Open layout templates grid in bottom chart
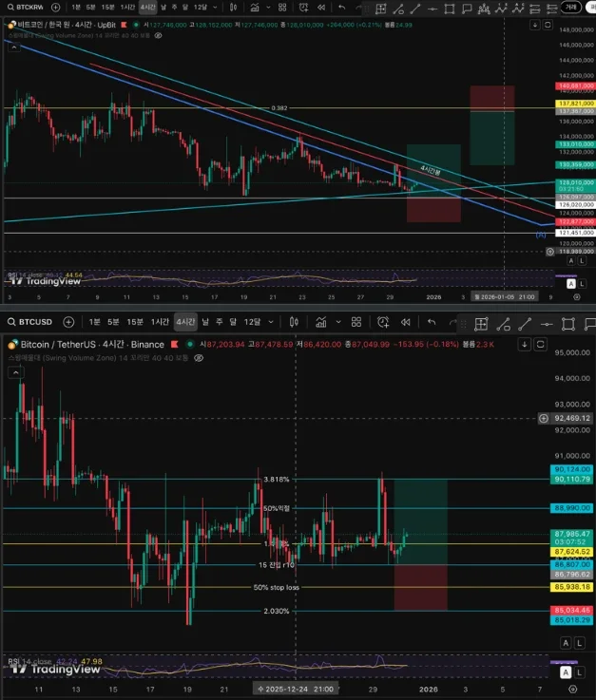This screenshot has height=700, width=596. click(x=356, y=322)
